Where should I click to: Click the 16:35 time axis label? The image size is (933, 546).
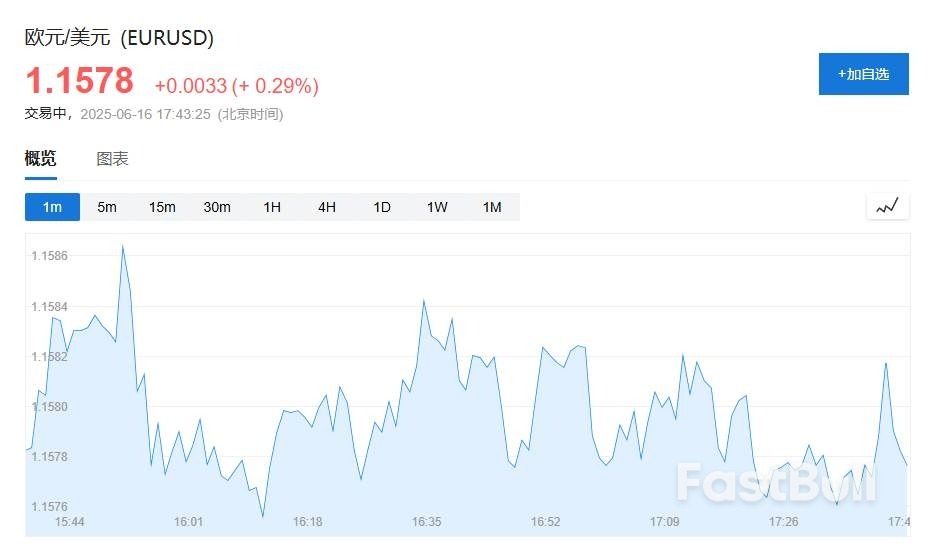(427, 522)
